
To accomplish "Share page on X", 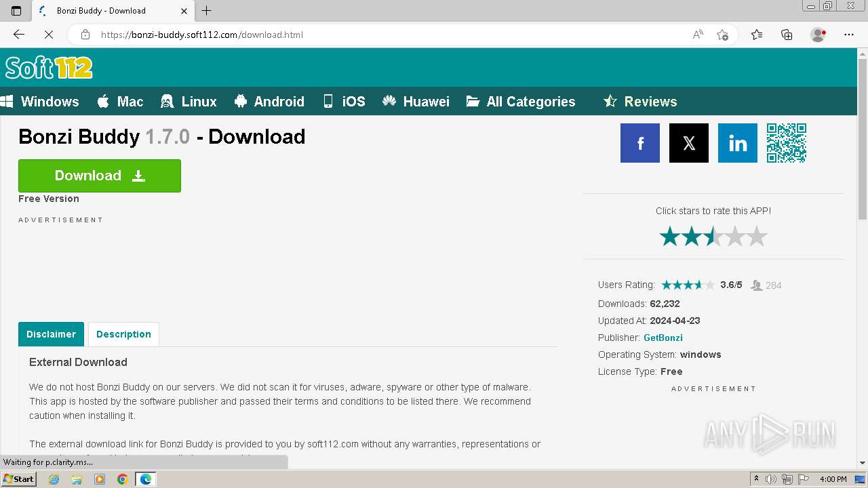I will [x=688, y=143].
